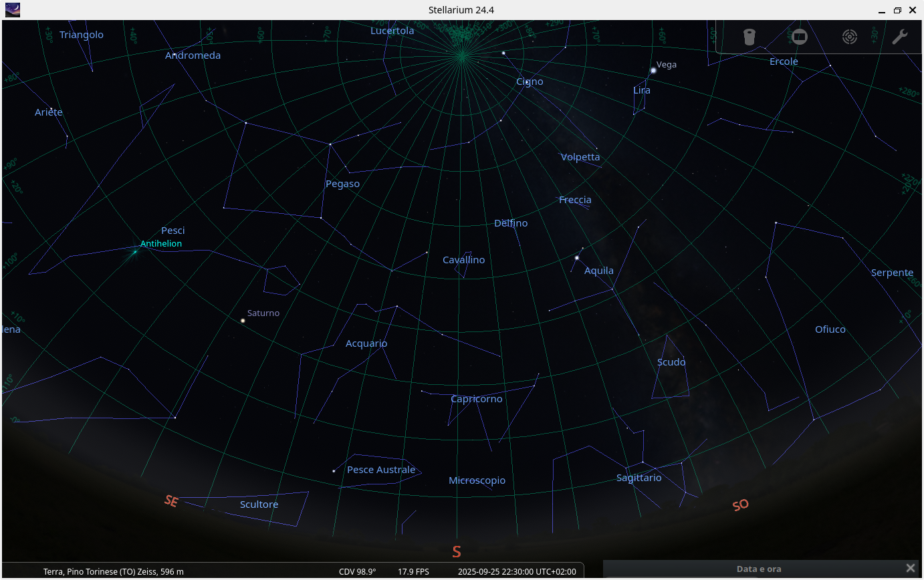This screenshot has height=580, width=924.
Task: Click the Pegaso constellation label
Action: [x=342, y=183]
